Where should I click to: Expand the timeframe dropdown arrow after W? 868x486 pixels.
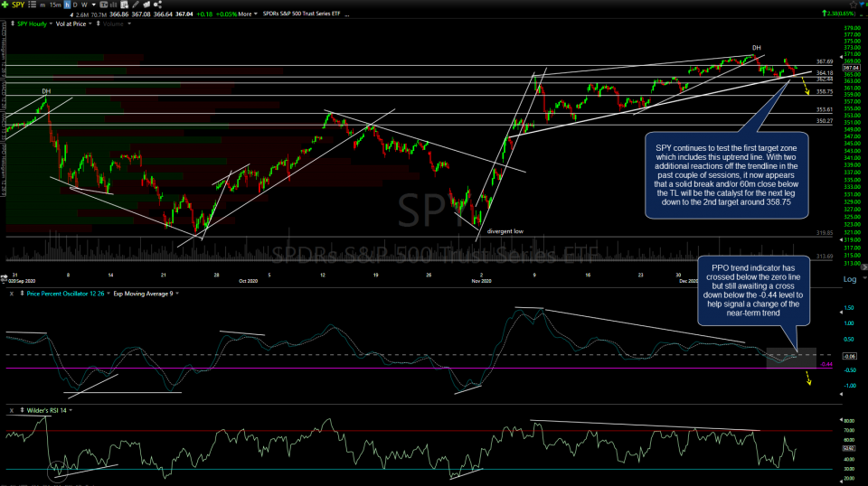coord(93,5)
